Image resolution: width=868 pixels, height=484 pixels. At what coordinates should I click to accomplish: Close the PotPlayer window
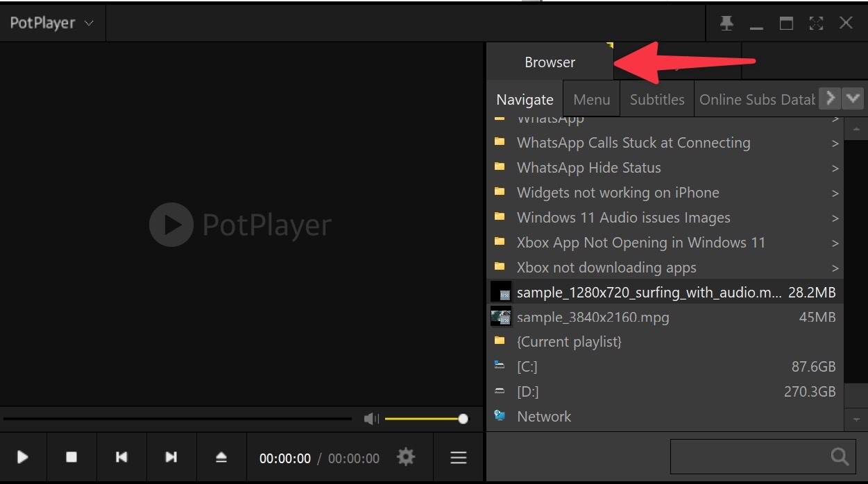[846, 23]
